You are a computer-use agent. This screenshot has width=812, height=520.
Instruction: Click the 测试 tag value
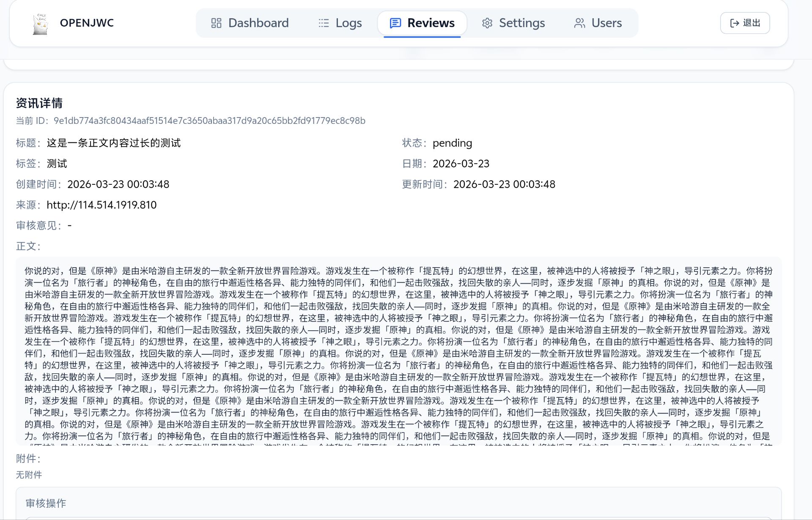click(x=57, y=164)
